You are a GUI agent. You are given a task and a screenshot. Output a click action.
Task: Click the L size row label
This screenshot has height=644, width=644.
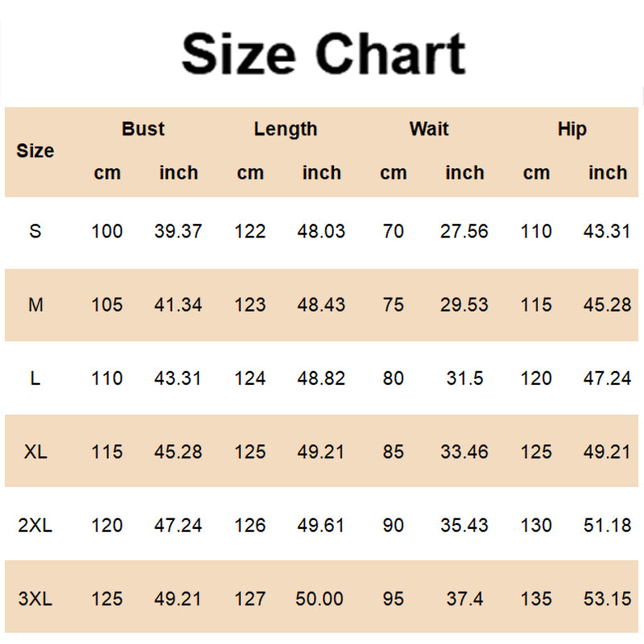tap(35, 378)
